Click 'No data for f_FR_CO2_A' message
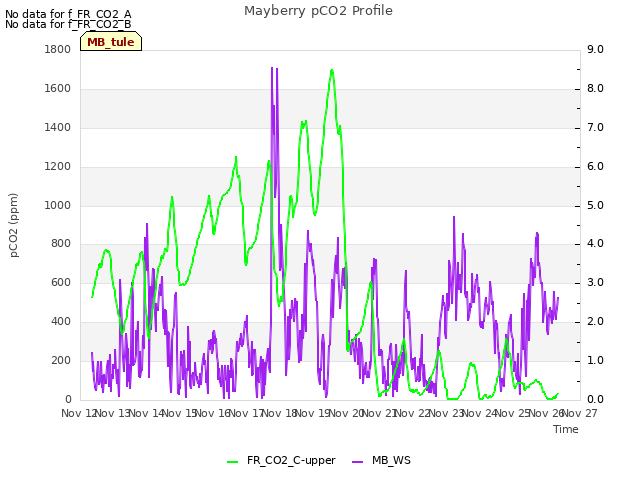 pos(68,14)
